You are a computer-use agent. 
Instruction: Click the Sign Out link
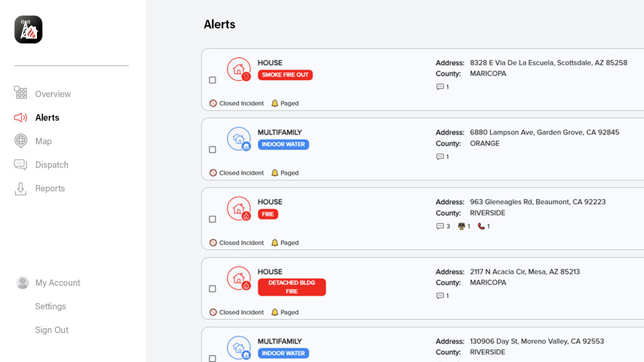pyautogui.click(x=52, y=330)
